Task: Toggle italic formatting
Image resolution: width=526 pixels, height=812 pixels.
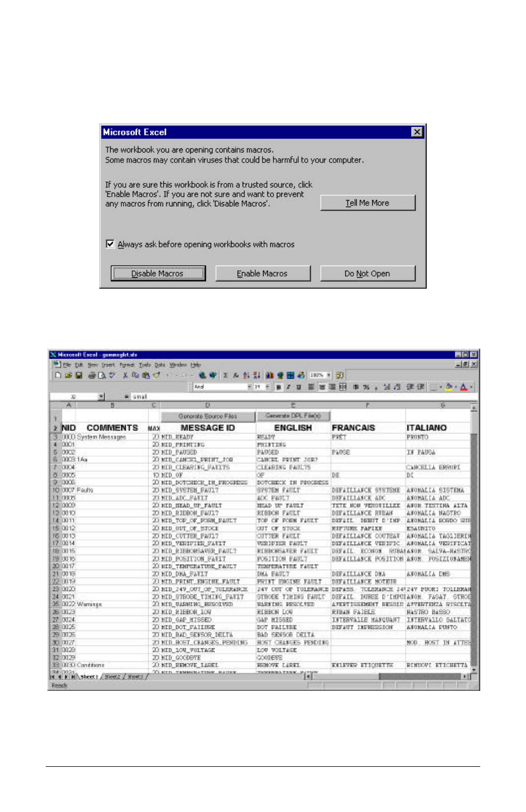Action: pyautogui.click(x=288, y=387)
